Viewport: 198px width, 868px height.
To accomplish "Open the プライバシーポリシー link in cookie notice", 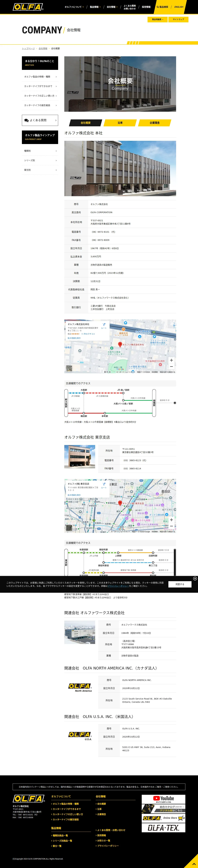I will pos(118,586).
